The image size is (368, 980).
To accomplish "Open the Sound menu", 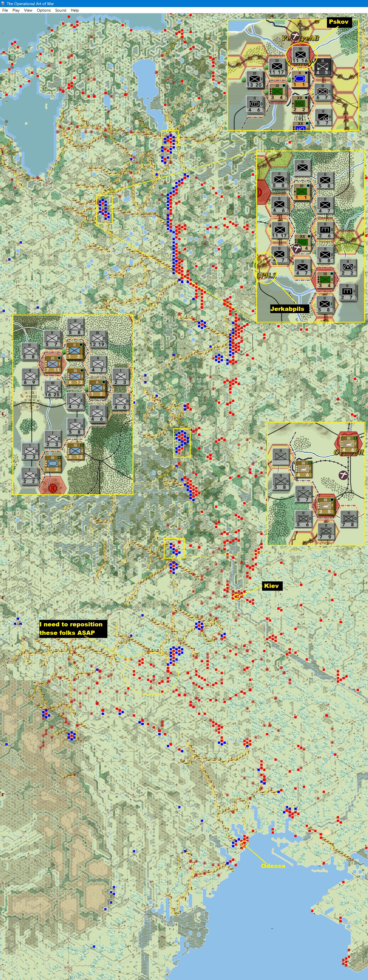I will [x=61, y=10].
